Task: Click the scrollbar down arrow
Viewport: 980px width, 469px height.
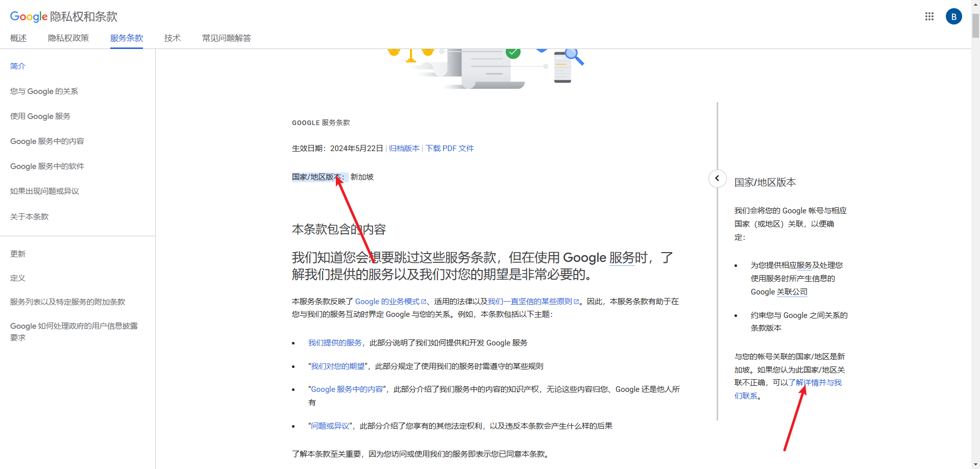Action: point(975,464)
